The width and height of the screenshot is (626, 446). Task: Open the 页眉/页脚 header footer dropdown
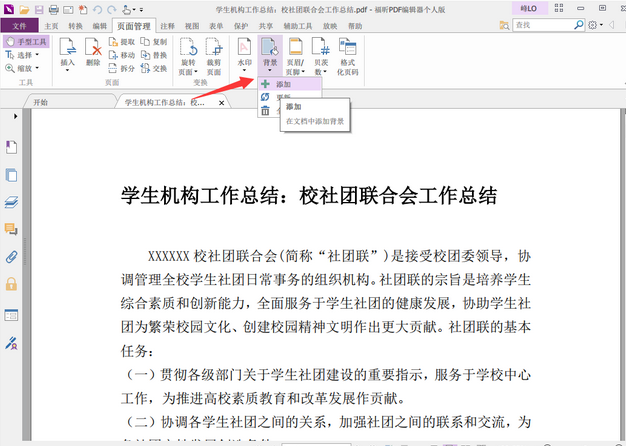click(x=296, y=57)
